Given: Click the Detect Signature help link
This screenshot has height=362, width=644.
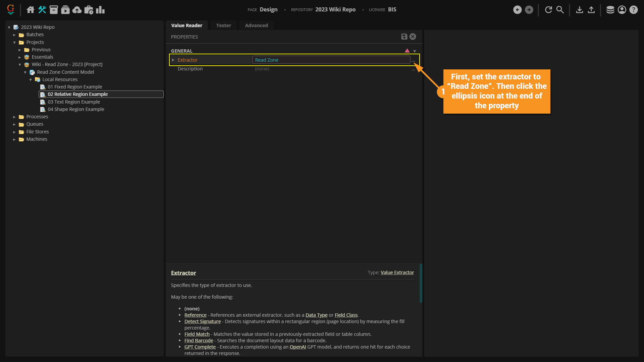Looking at the screenshot, I should 203,321.
